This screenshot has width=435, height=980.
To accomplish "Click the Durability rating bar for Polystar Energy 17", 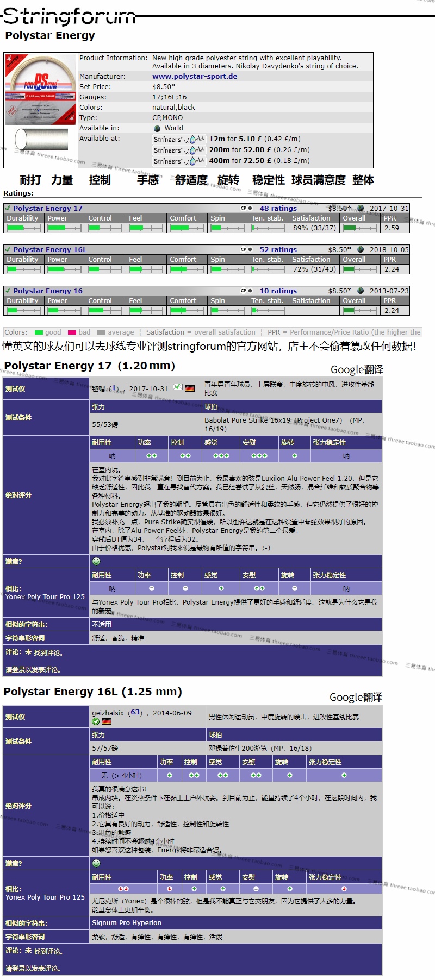I will (24, 228).
